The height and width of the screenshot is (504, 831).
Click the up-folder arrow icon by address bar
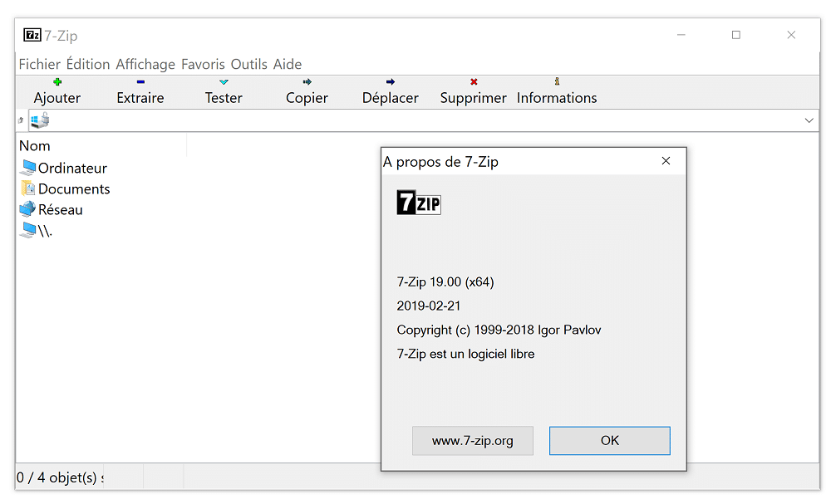point(21,120)
